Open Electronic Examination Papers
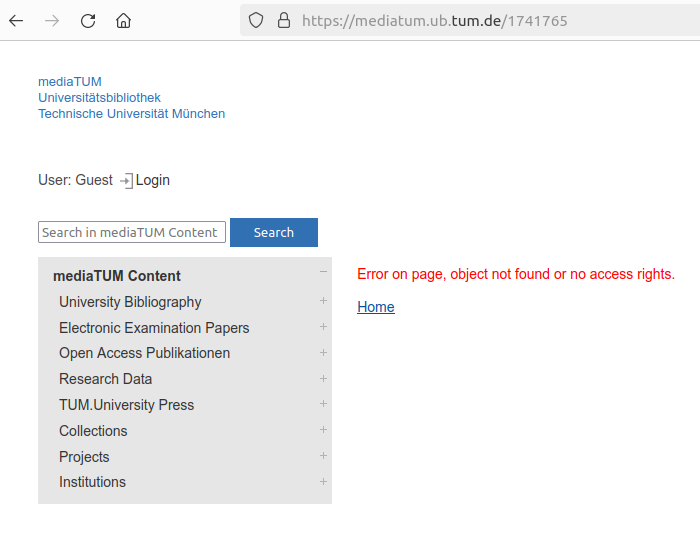The height and width of the screenshot is (535, 700). [x=154, y=328]
